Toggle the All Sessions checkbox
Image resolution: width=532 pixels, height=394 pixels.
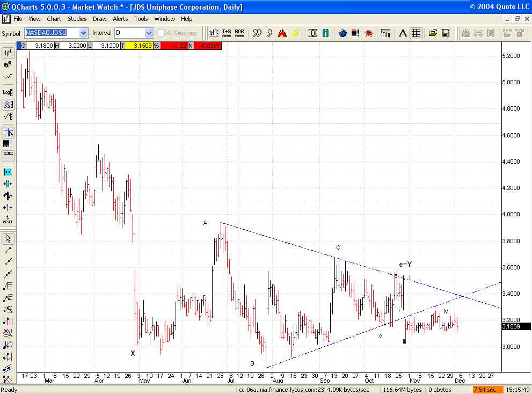click(162, 33)
